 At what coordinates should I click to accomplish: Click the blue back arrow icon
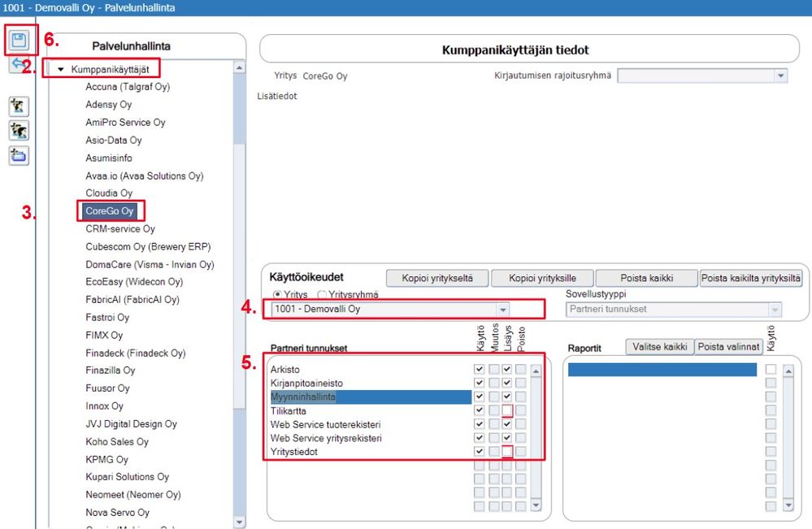(x=18, y=63)
